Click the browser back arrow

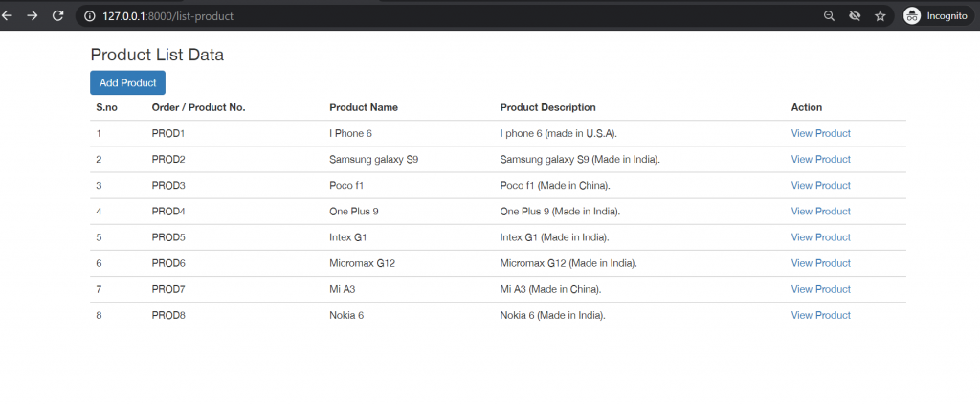coord(8,16)
